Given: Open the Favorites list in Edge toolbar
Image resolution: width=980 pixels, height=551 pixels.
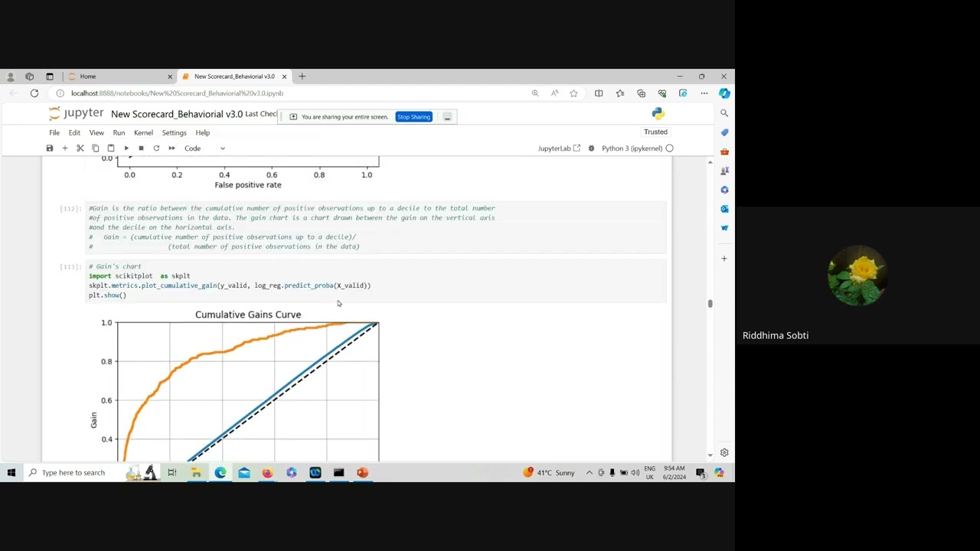Looking at the screenshot, I should click(620, 93).
